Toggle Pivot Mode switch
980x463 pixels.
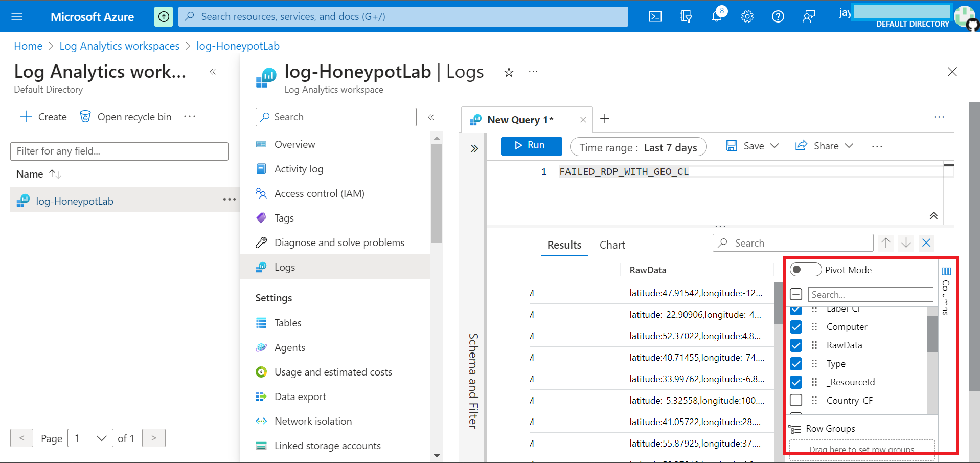click(805, 270)
